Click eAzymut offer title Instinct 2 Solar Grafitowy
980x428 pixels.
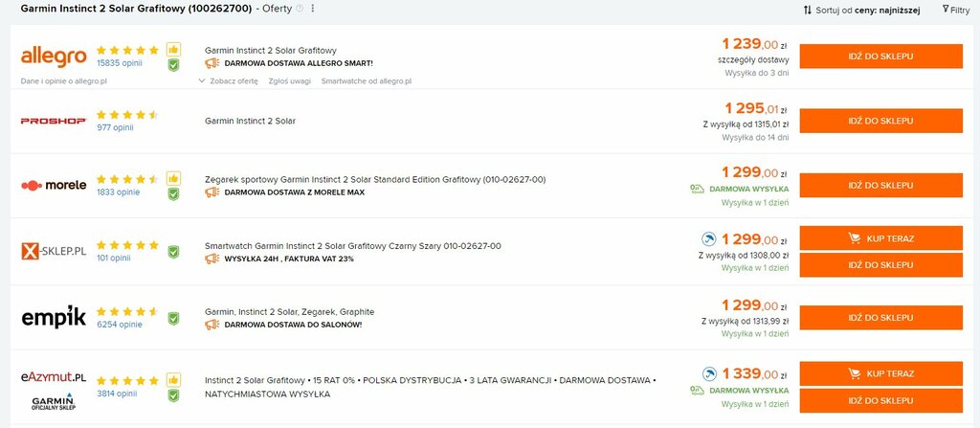pyautogui.click(x=431, y=388)
